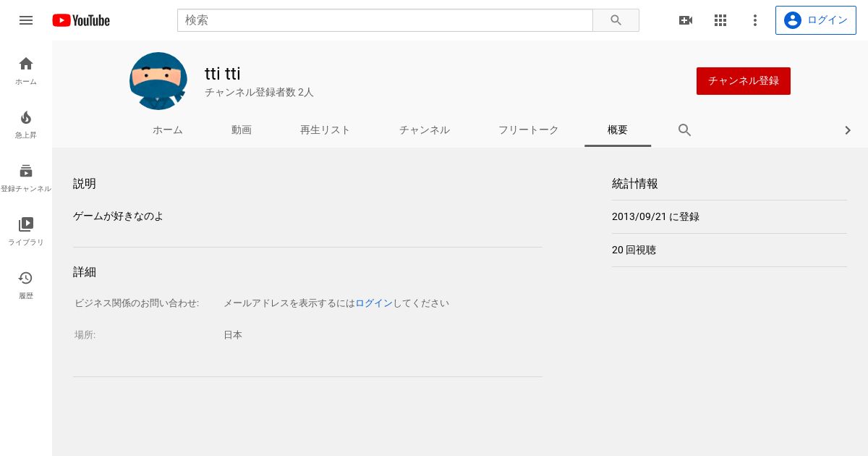The width and height of the screenshot is (868, 456).
Task: Click the チャンネル登録者数 2人 text
Action: click(x=259, y=93)
